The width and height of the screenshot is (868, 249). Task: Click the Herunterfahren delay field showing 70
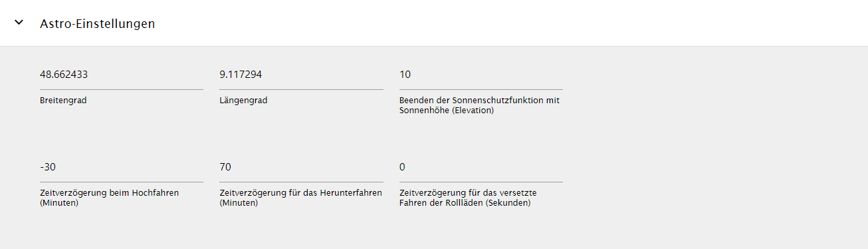301,167
